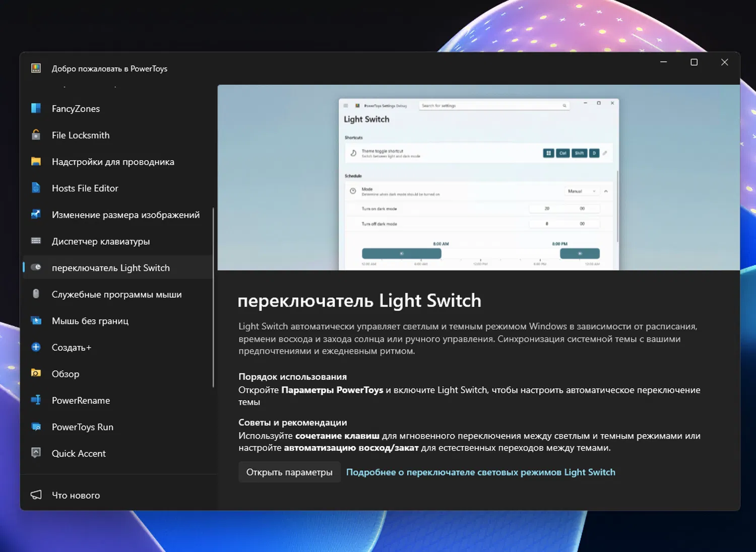
Task: Open the Подробнее о переключателе световых режимов link
Action: [x=481, y=472]
